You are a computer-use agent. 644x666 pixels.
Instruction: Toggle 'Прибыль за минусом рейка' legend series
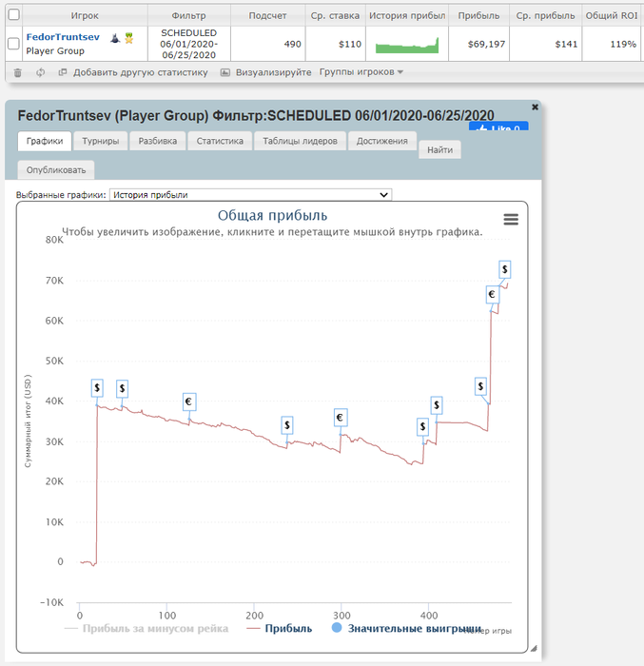(x=146, y=628)
